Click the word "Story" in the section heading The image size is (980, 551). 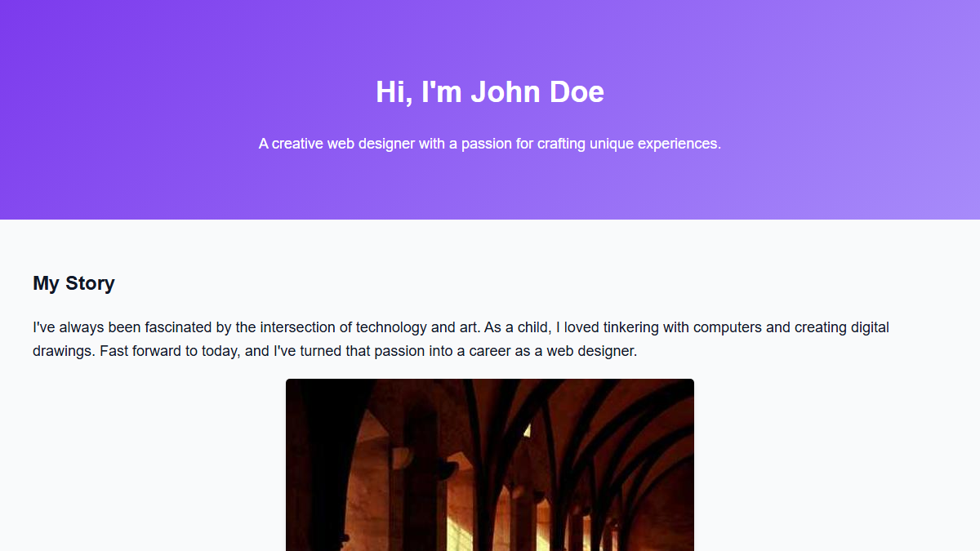90,283
